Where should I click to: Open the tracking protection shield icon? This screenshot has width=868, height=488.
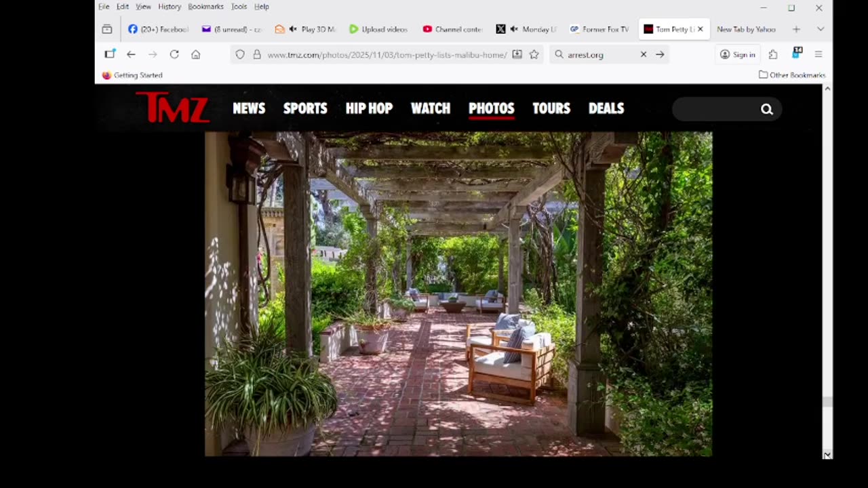tap(240, 54)
